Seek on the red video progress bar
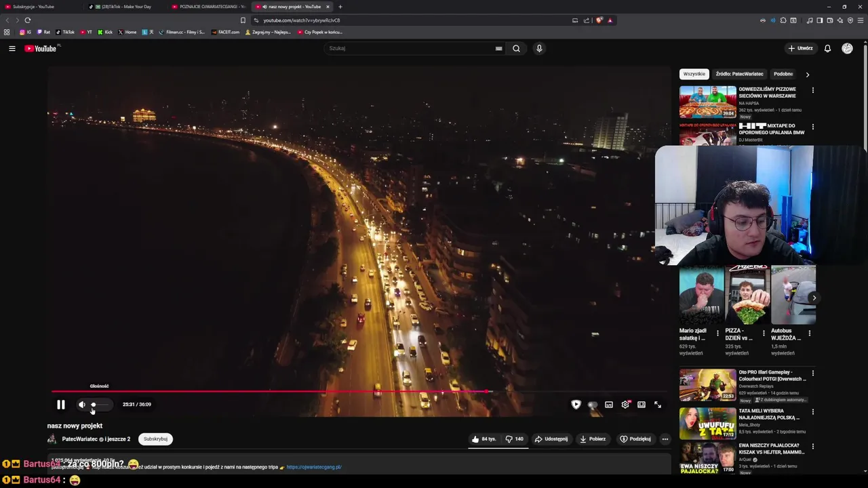This screenshot has height=488, width=868. pos(360,391)
